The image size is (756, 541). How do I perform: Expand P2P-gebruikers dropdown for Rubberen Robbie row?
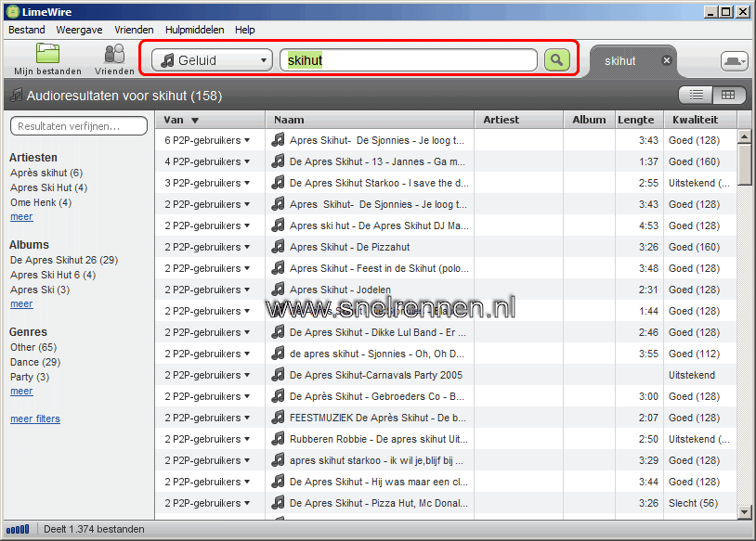[247, 439]
